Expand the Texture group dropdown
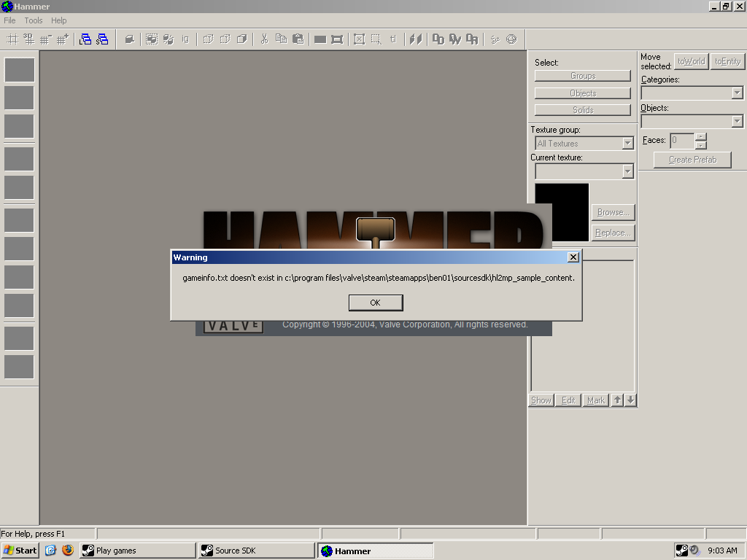 [x=627, y=144]
